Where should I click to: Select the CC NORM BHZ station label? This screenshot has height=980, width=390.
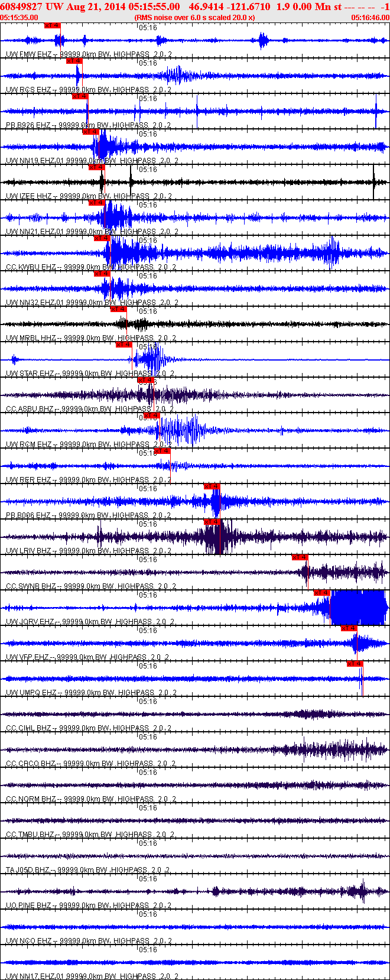tap(31, 799)
